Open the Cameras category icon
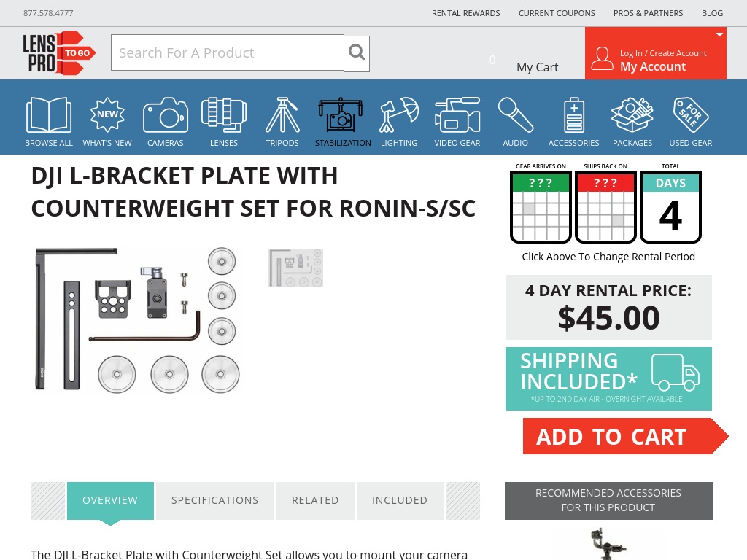Screen dimensions: 747x560 point(166,114)
